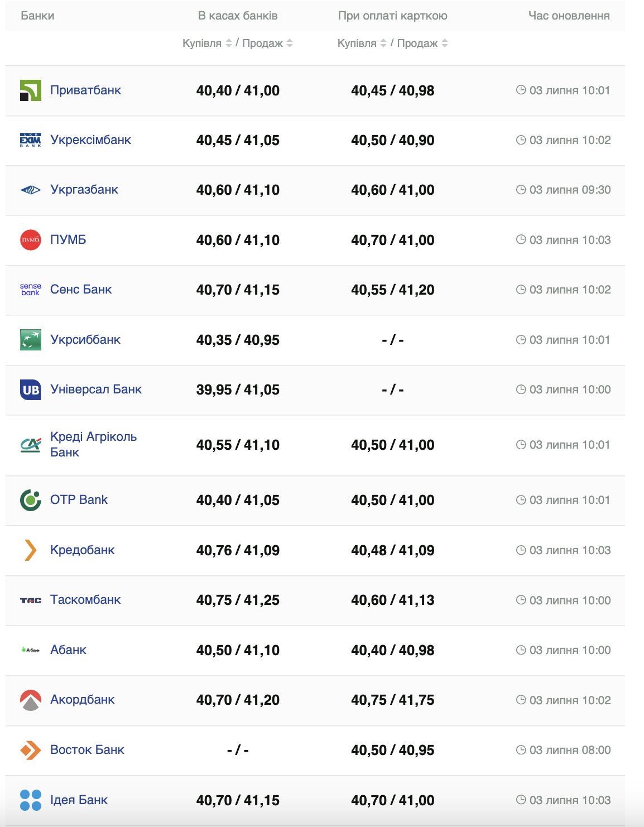The width and height of the screenshot is (644, 827).
Task: Open the Восток Банк link
Action: point(87,750)
